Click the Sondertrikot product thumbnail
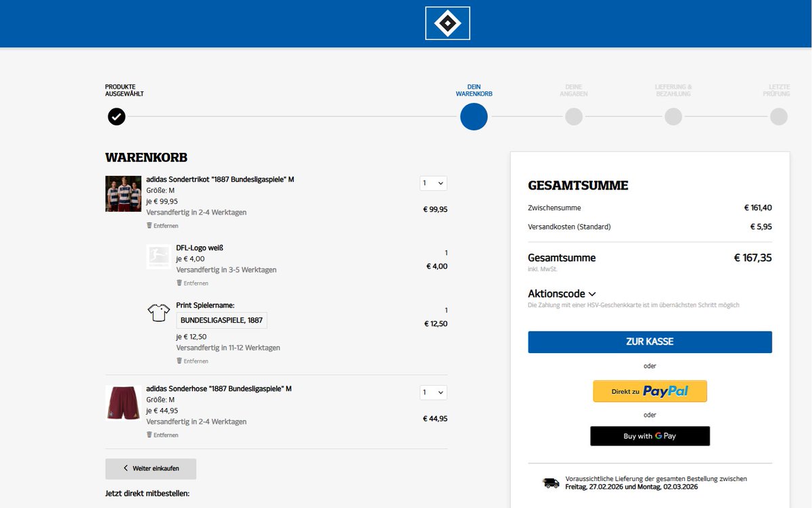The image size is (812, 508). [123, 193]
